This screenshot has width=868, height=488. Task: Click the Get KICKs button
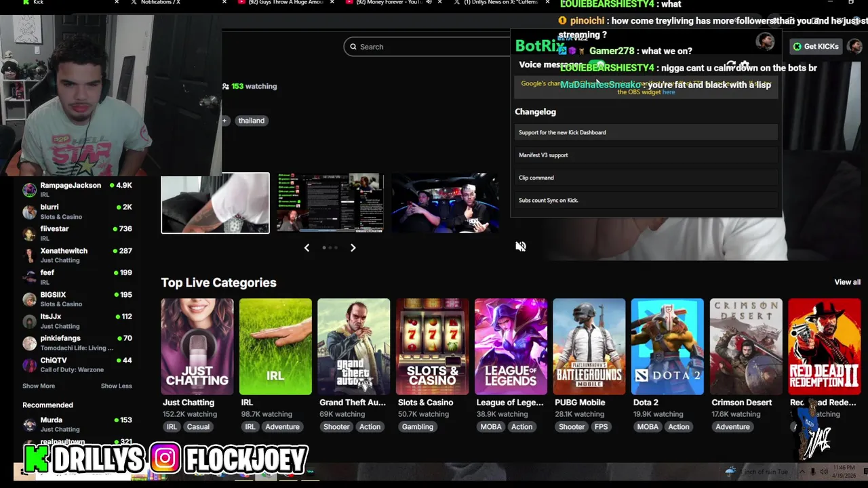click(816, 46)
